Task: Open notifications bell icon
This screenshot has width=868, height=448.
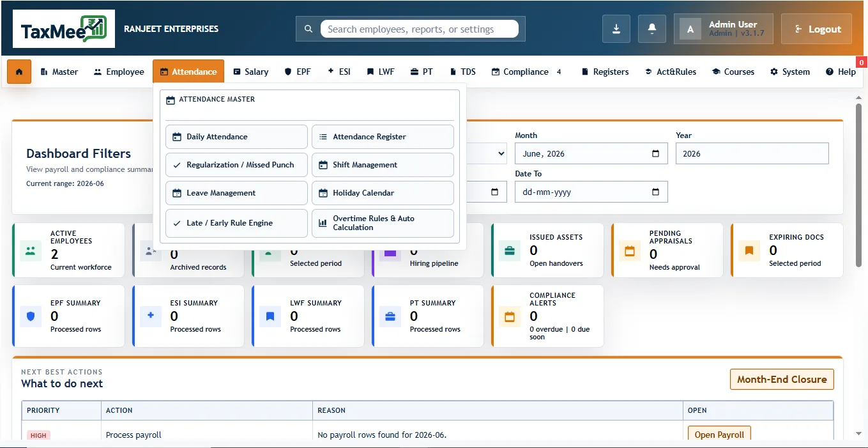Action: click(x=652, y=29)
